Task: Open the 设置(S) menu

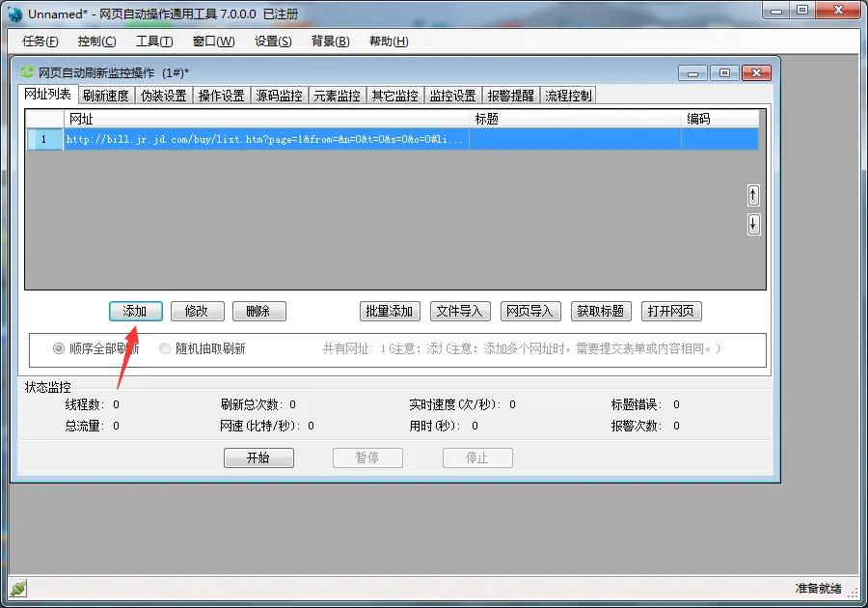Action: pos(273,41)
